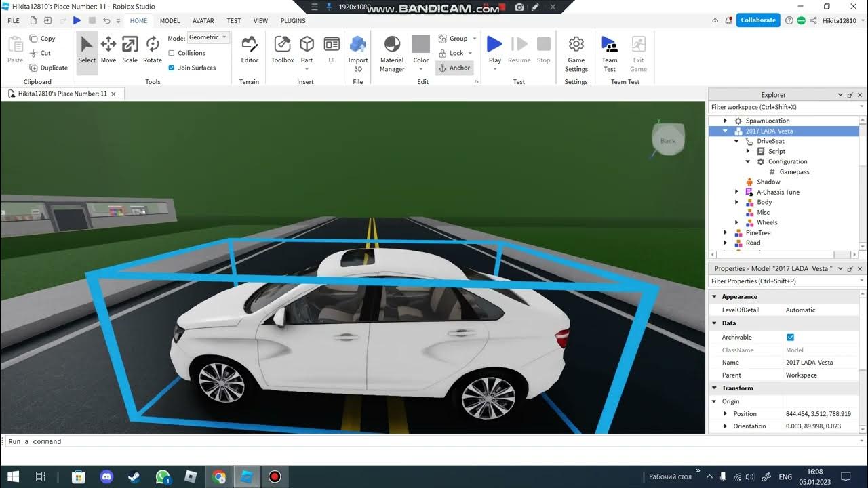Click the Undo arrow in title toolbar
868x488 pixels.
[x=106, y=21]
